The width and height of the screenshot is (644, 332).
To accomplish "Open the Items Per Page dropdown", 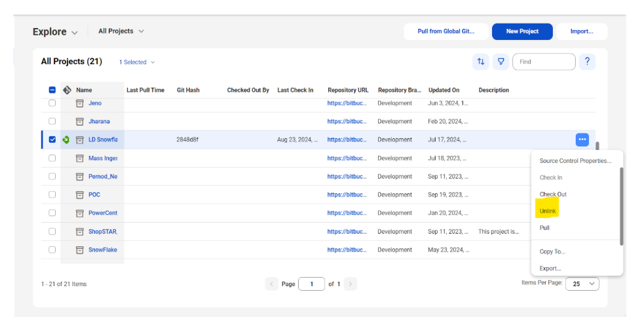I will pos(583,284).
